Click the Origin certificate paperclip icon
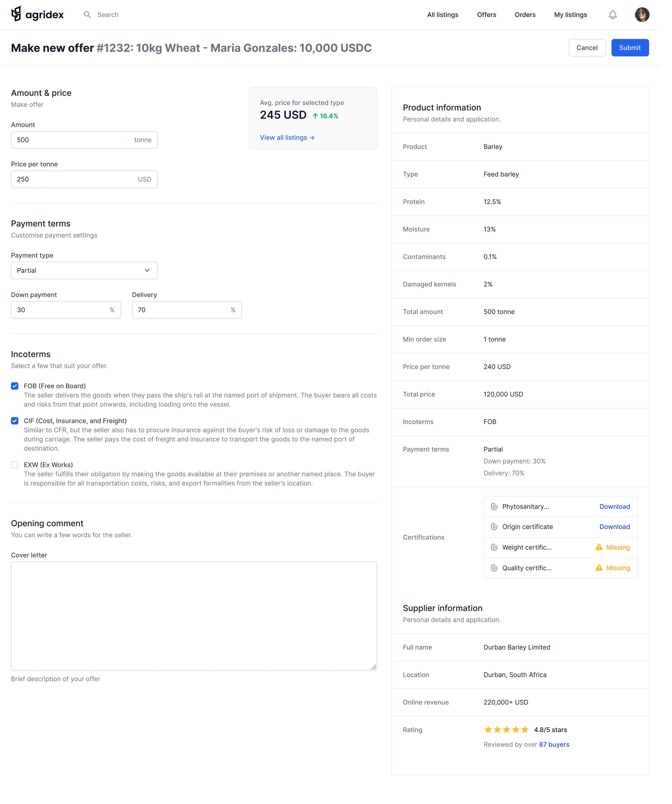Image resolution: width=672 pixels, height=804 pixels. point(494,527)
